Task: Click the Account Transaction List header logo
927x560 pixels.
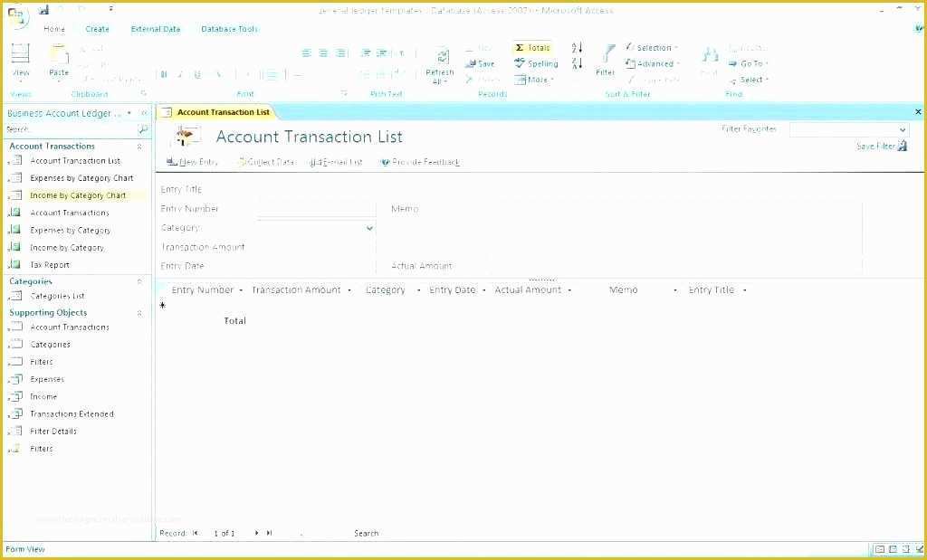Action: click(186, 137)
